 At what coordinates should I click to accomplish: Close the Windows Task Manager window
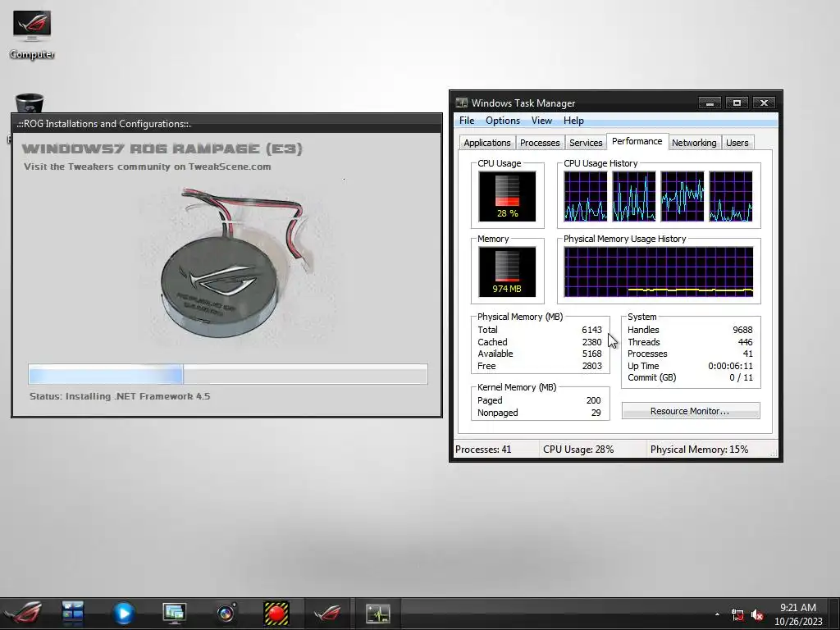764,103
